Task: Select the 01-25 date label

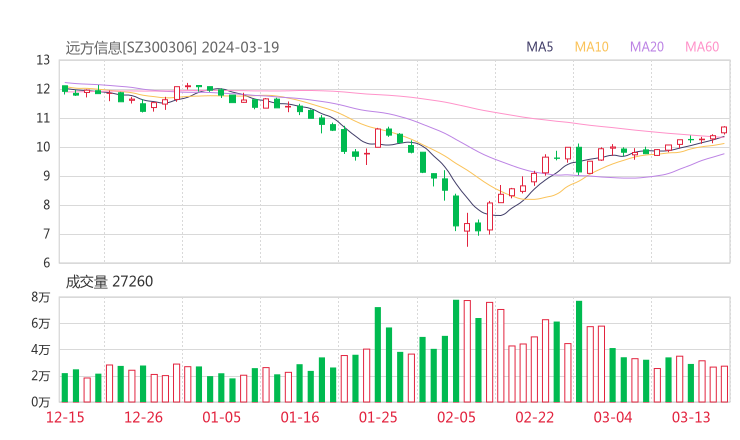Action: click(378, 418)
